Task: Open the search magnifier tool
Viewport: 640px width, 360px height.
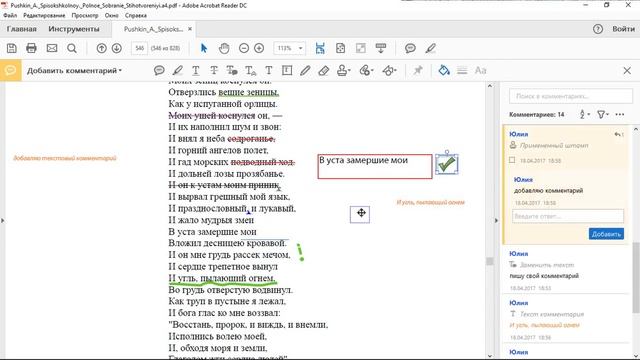Action: coord(72,48)
